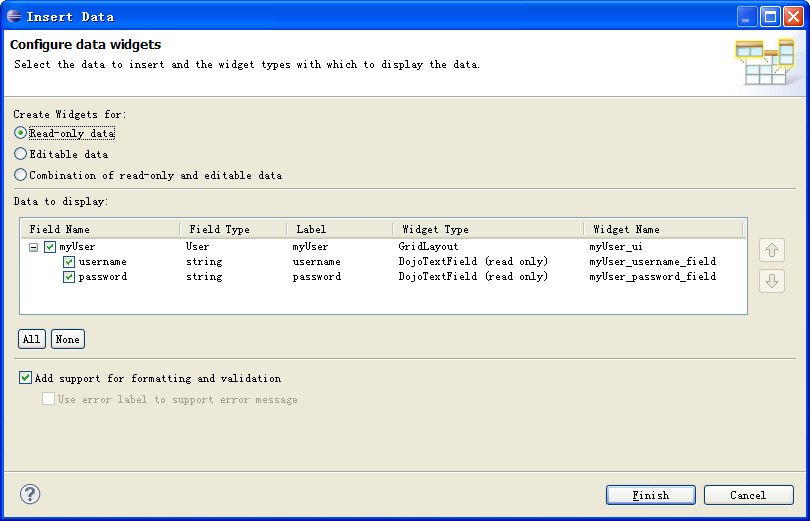Choose Editable data radio option
The height and width of the screenshot is (521, 810).
(20, 154)
